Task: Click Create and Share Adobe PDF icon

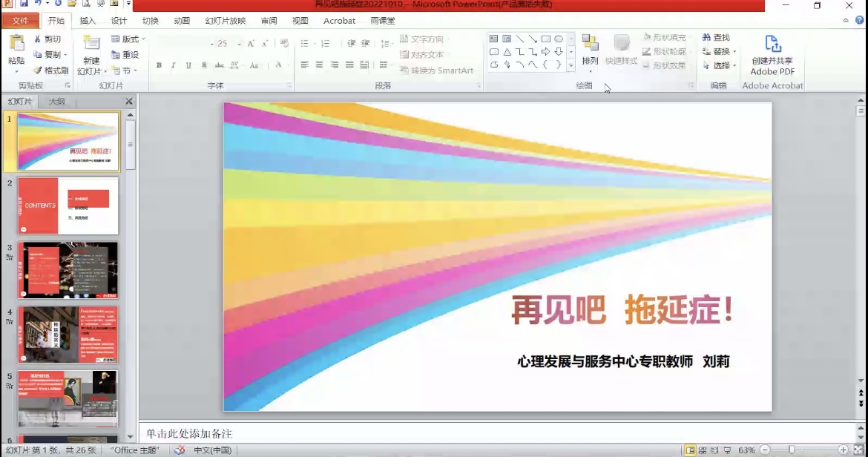Action: point(772,45)
